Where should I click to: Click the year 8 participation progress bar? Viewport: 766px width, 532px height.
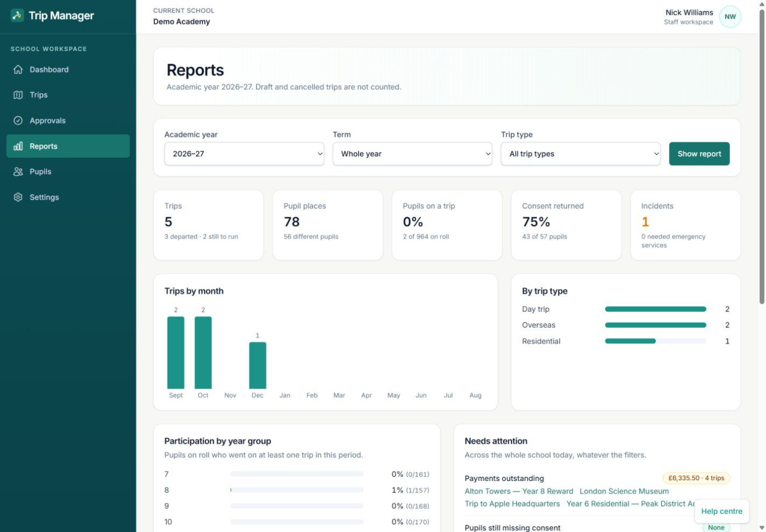297,490
